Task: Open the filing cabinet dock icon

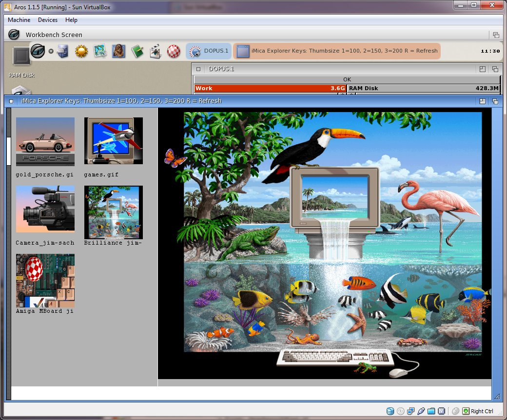Action: 63,51
